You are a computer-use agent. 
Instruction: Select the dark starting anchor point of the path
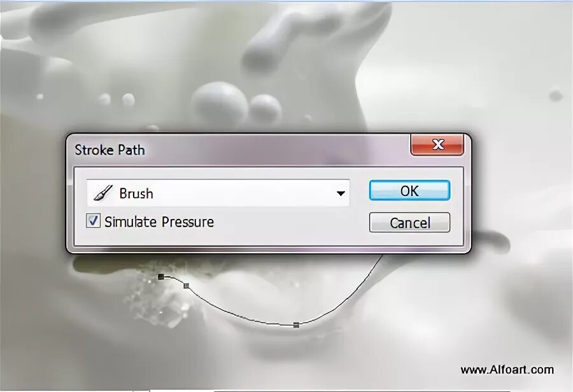tap(161, 277)
